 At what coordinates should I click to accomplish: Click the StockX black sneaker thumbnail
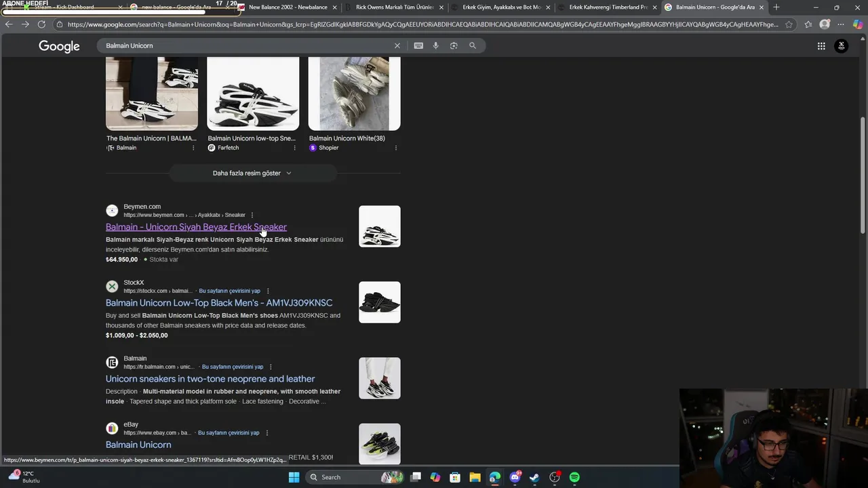380,302
